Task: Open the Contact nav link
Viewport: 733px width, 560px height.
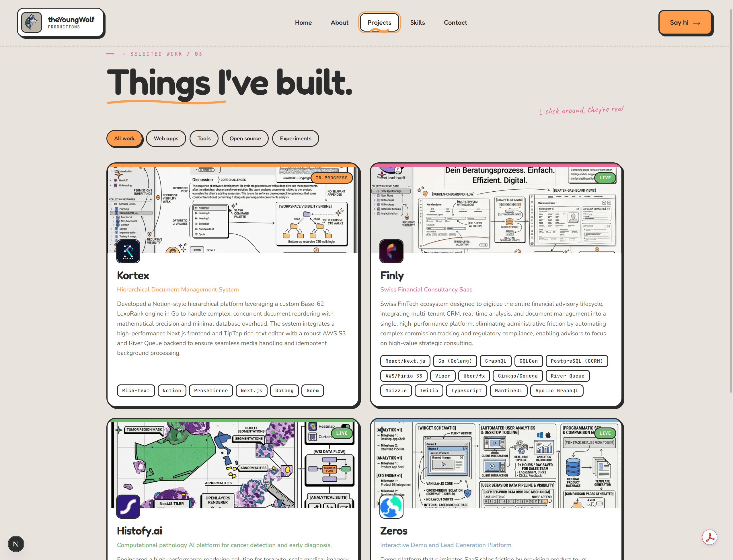Action: pos(455,22)
